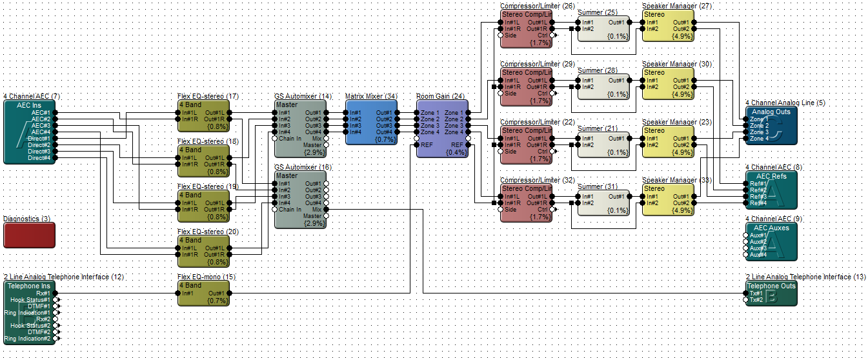
Task: Select Compressor/Limiter (29) block
Action: (526, 86)
